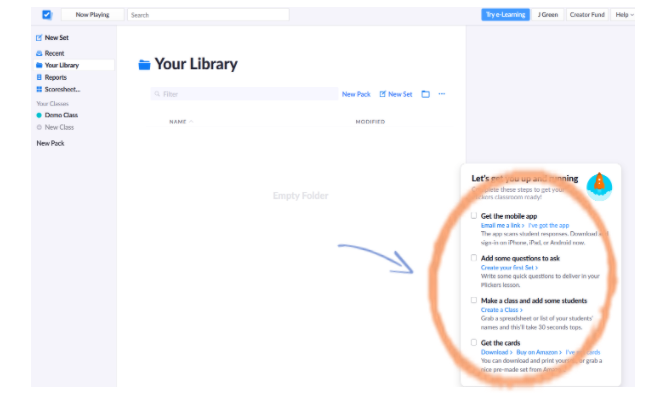Expand the Help dropdown menu
The image size is (647, 393).
(624, 15)
